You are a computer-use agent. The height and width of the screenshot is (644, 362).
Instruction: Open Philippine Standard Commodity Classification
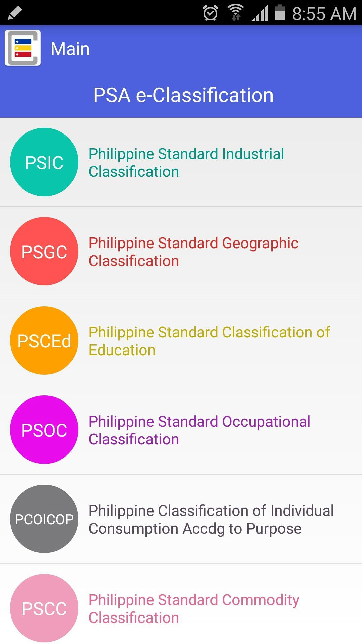[x=181, y=604]
